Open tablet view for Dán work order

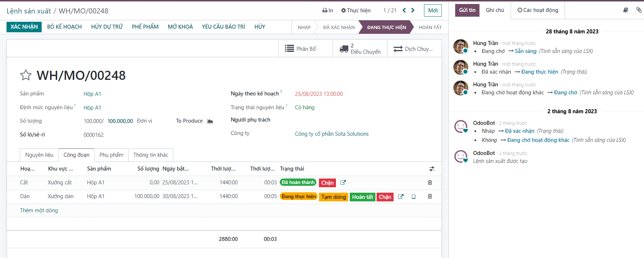click(x=414, y=197)
